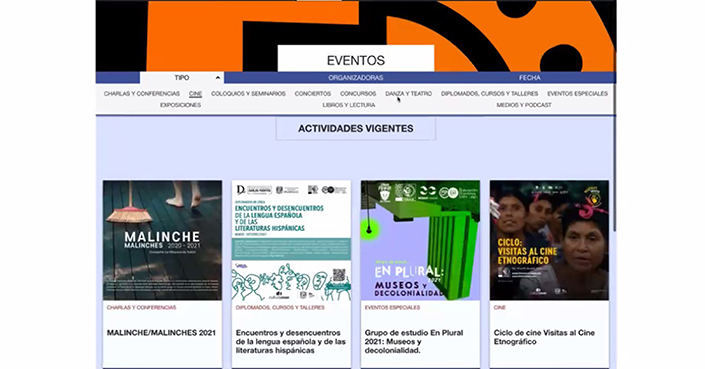Select Eventos Especiales filter
Viewport: 705px width, 369px height.
tap(577, 93)
